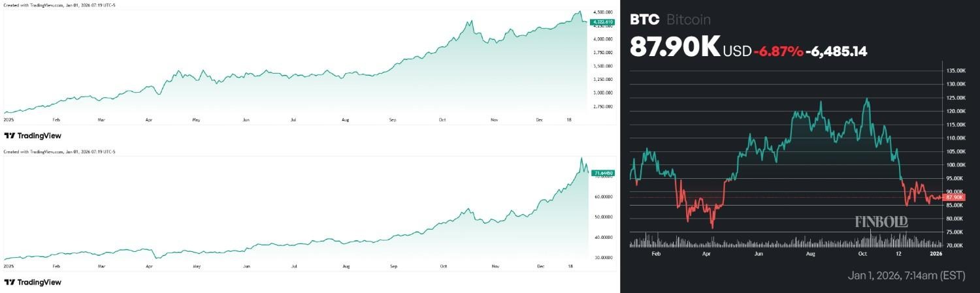Jump to Oct on the Bitcoin chart time axis
This screenshot has width=980, height=293.
[x=862, y=253]
